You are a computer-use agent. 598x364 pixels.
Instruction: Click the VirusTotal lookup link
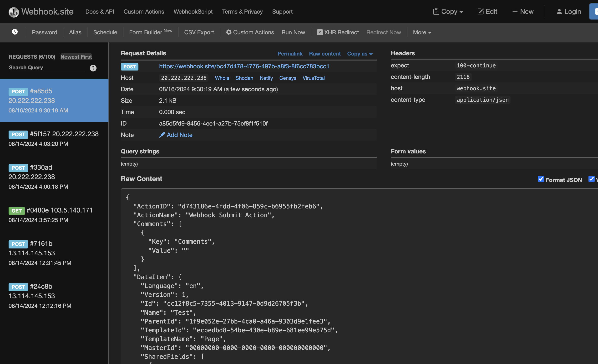point(314,78)
